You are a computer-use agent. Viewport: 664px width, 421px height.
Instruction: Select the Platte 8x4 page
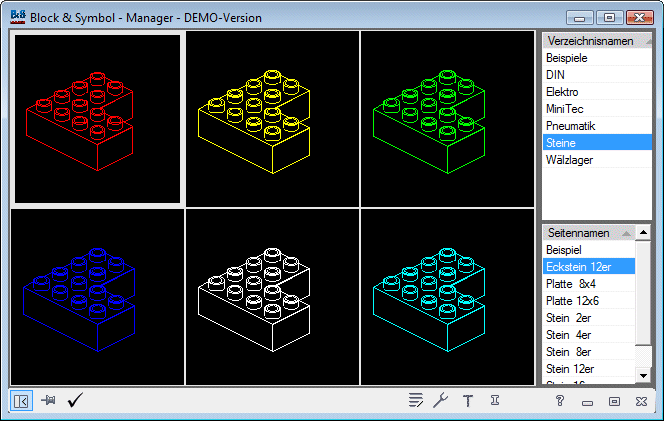[x=589, y=283]
